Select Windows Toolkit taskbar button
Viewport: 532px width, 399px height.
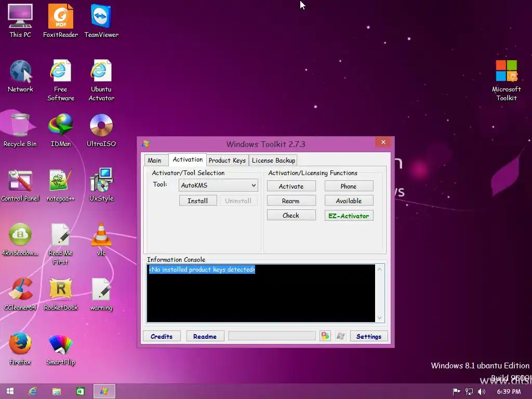point(104,391)
